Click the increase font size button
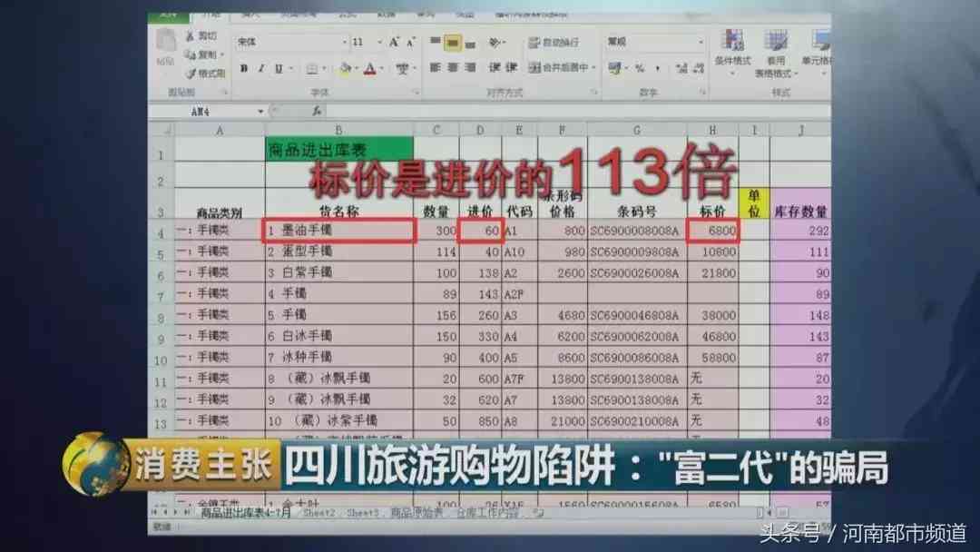Image resolution: width=980 pixels, height=552 pixels. (395, 42)
